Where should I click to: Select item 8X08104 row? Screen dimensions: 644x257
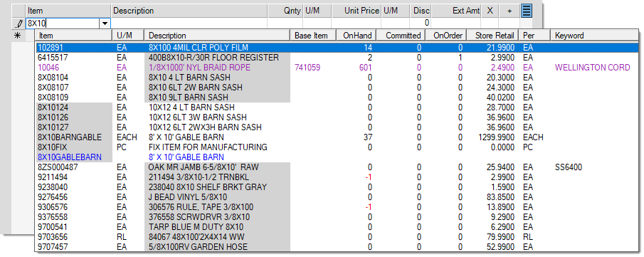pyautogui.click(x=337, y=78)
